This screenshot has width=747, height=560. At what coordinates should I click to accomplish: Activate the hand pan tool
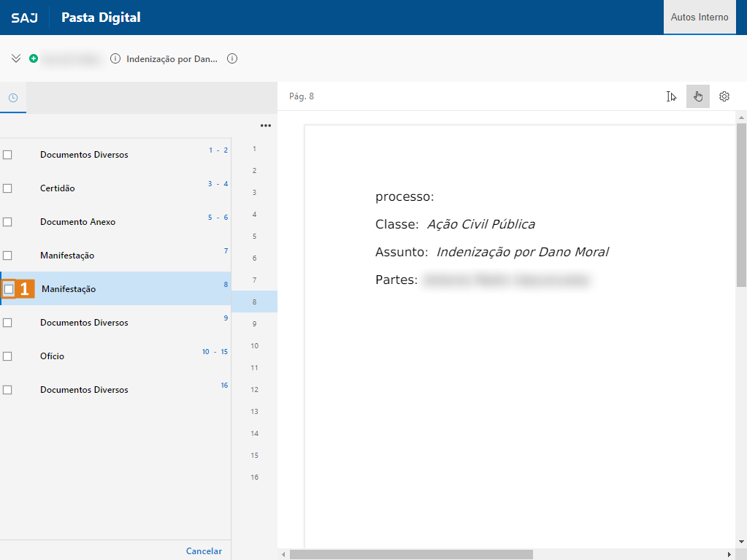[698, 96]
